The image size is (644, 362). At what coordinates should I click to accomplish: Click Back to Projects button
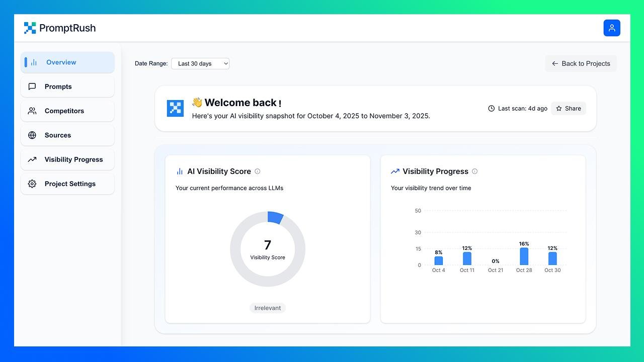coord(581,63)
